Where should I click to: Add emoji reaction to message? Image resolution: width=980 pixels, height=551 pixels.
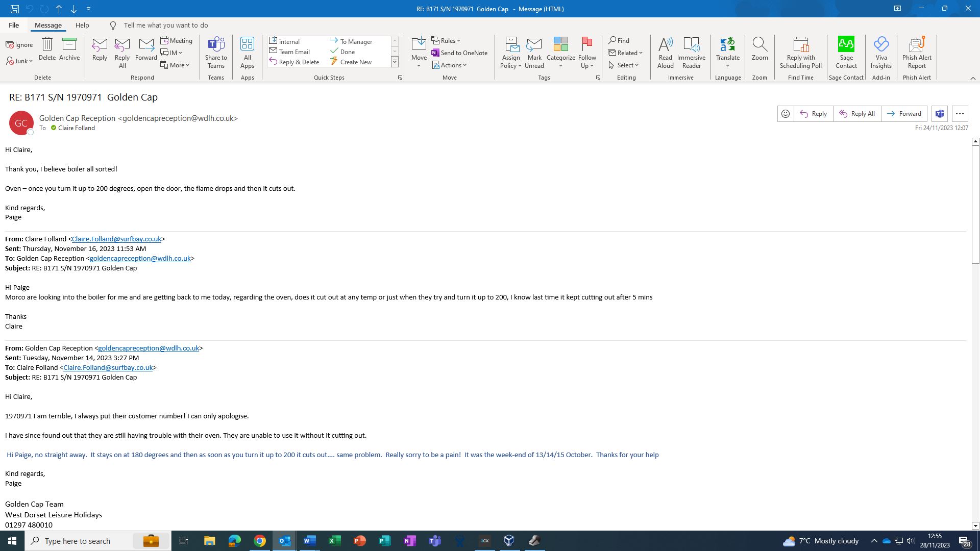(786, 114)
